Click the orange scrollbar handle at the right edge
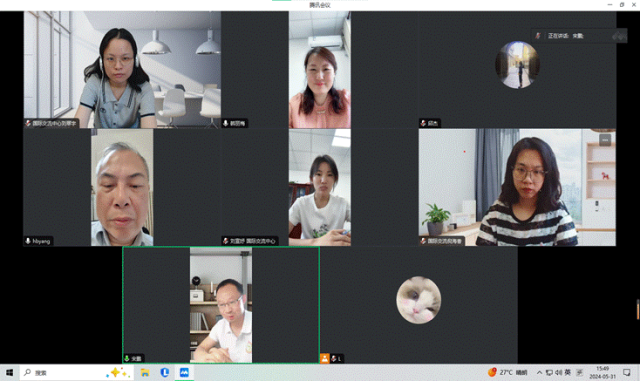This screenshot has height=381, width=640. pyautogui.click(x=638, y=309)
